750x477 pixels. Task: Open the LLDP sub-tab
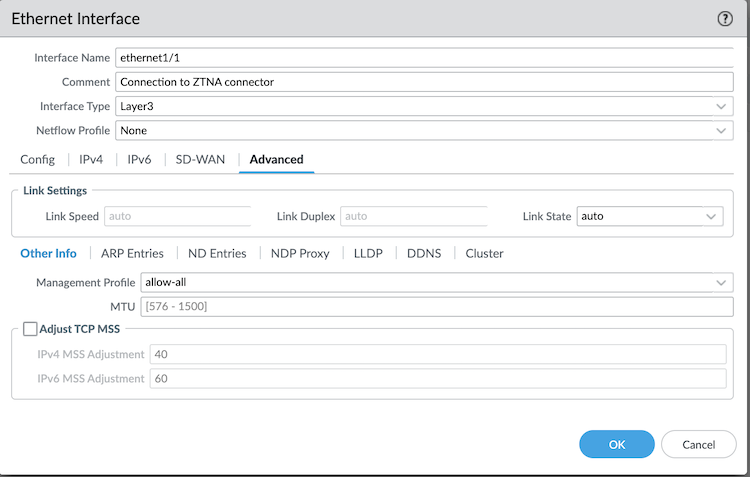coord(368,254)
